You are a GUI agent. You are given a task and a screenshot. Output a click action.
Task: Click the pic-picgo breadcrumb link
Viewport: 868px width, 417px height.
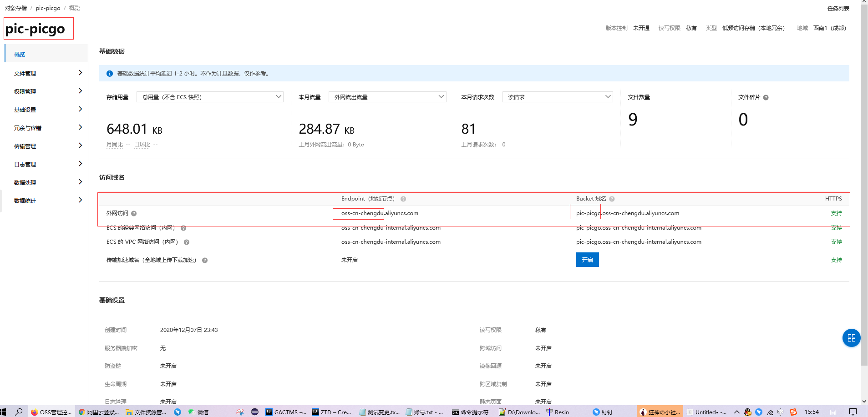pyautogui.click(x=48, y=8)
